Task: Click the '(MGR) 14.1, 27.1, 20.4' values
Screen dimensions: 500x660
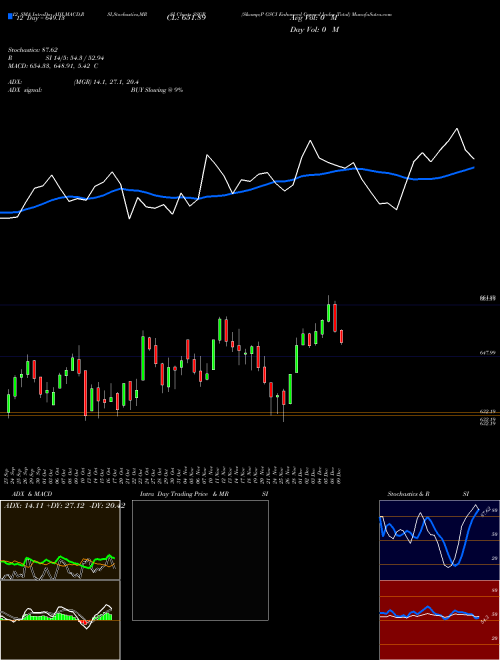Action: (106, 82)
